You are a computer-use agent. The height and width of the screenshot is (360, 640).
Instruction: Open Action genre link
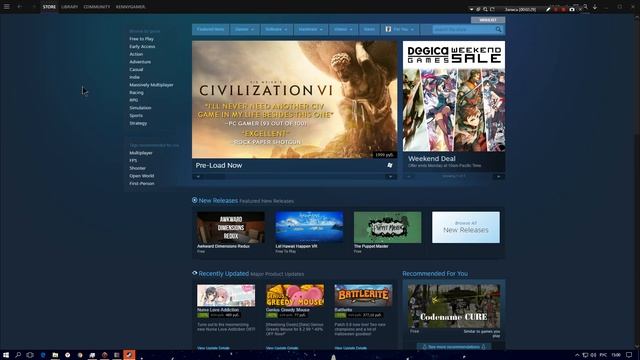point(136,54)
